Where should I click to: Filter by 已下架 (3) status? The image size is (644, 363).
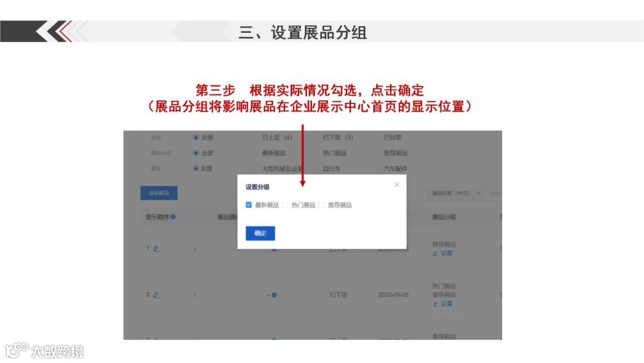pyautogui.click(x=338, y=137)
